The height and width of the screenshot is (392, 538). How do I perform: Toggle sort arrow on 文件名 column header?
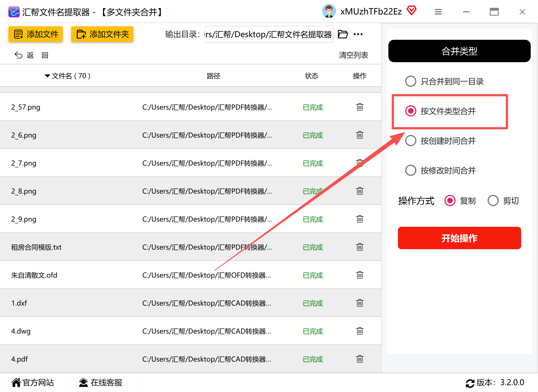coord(47,76)
